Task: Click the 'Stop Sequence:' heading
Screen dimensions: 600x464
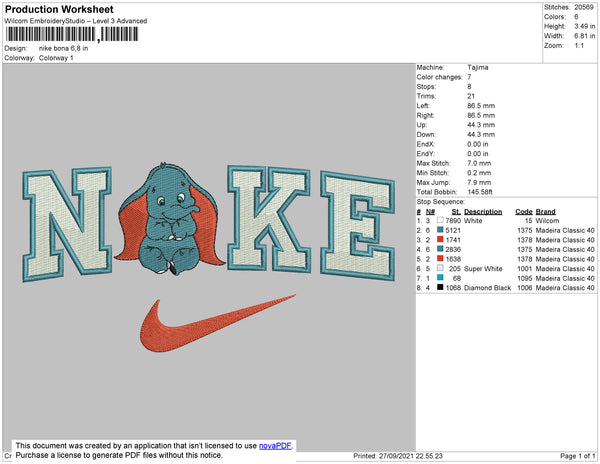Action: pos(441,202)
